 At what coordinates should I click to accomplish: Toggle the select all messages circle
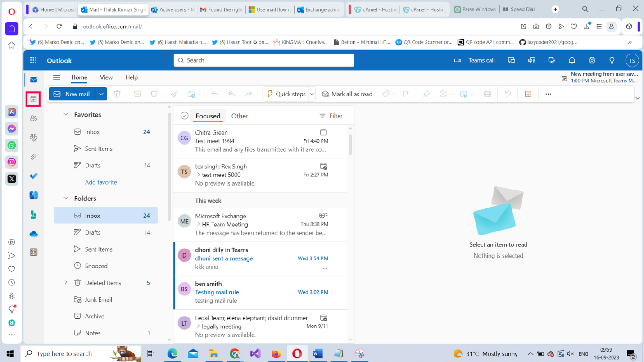point(184,116)
